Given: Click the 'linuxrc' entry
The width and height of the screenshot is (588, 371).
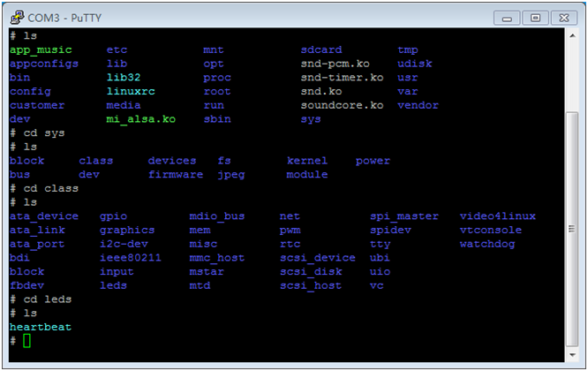Looking at the screenshot, I should coord(131,91).
